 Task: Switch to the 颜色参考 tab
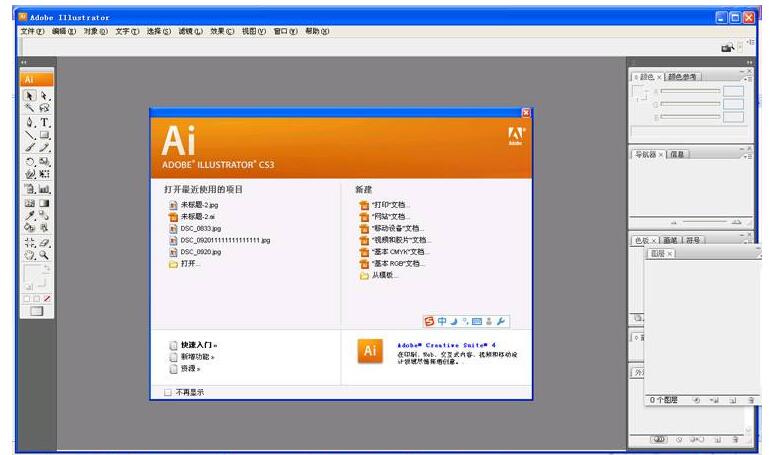point(682,77)
